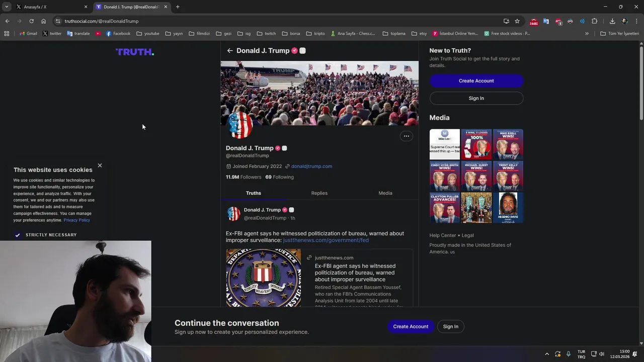Click the microphone tray icon

click(569, 354)
